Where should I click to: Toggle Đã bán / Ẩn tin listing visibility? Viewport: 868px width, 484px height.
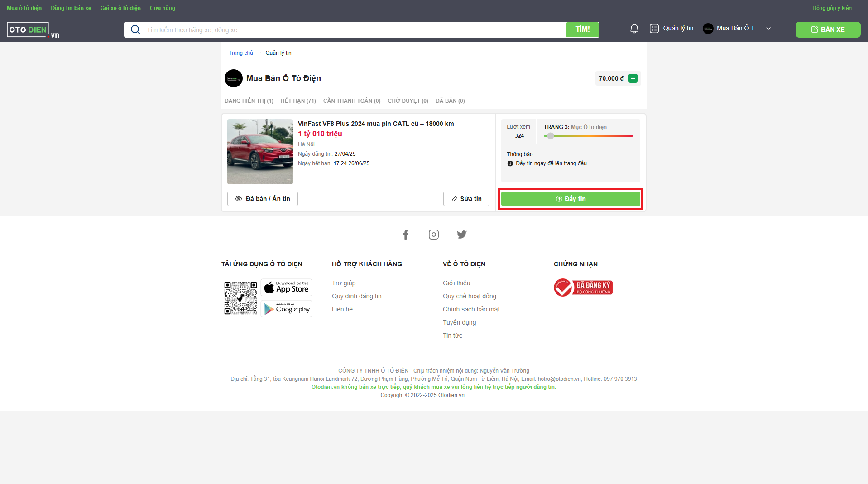coord(262,199)
